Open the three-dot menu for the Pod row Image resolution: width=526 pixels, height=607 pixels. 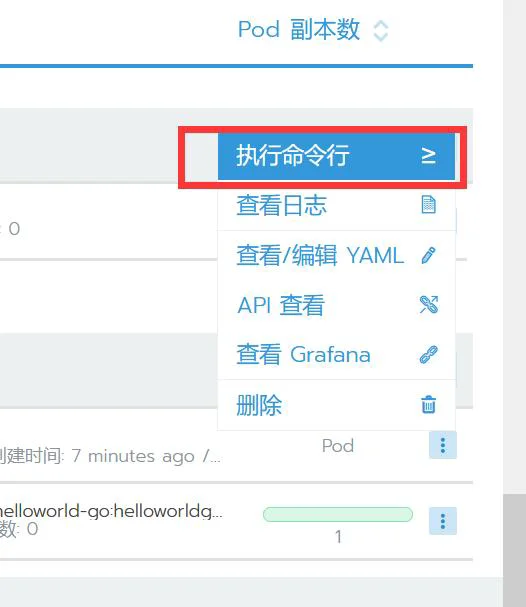pyautogui.click(x=443, y=445)
